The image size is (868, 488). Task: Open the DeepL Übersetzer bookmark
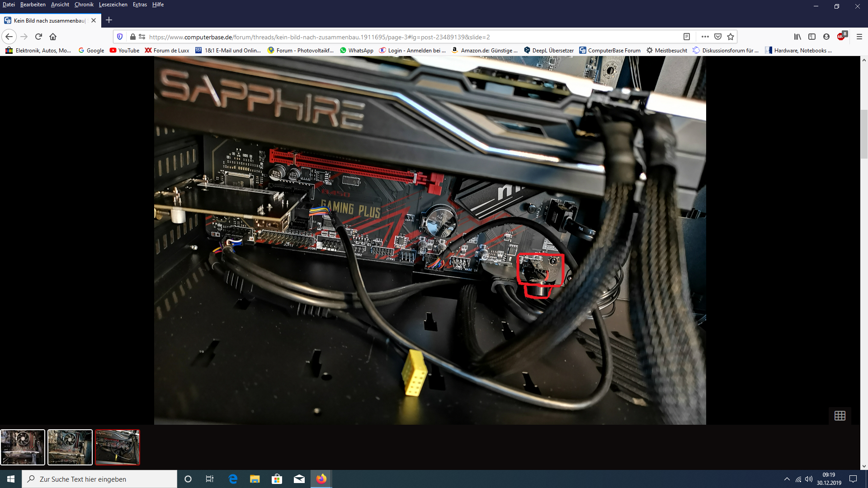pyautogui.click(x=549, y=50)
